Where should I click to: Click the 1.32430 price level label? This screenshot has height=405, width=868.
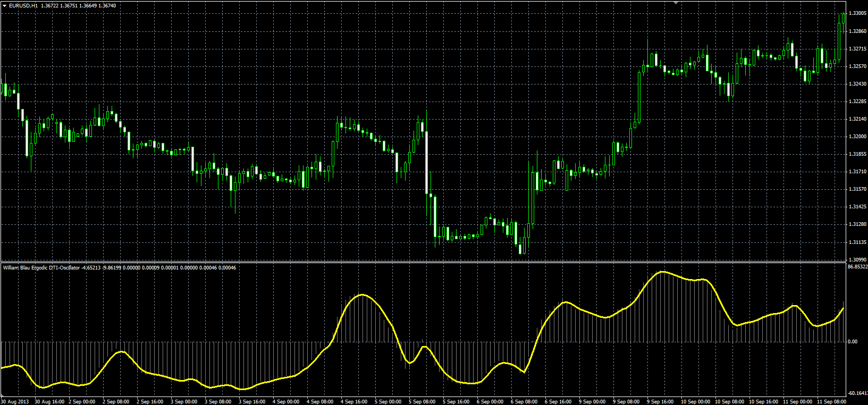click(857, 84)
